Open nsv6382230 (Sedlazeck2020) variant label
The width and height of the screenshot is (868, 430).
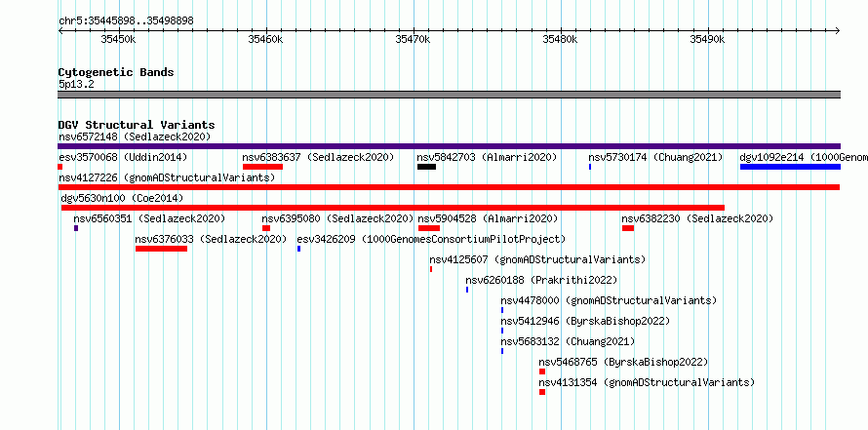click(x=697, y=218)
